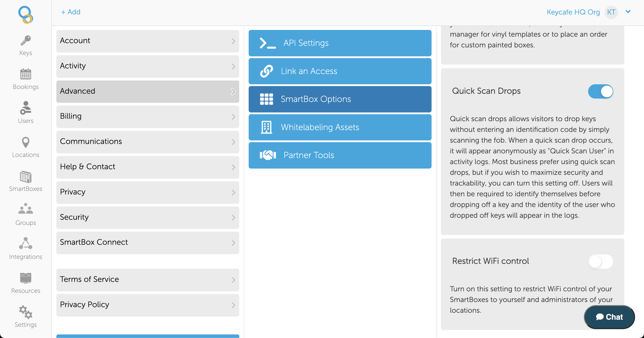The width and height of the screenshot is (644, 338).
Task: Expand Terms of Service row chevron
Action: 233,280
